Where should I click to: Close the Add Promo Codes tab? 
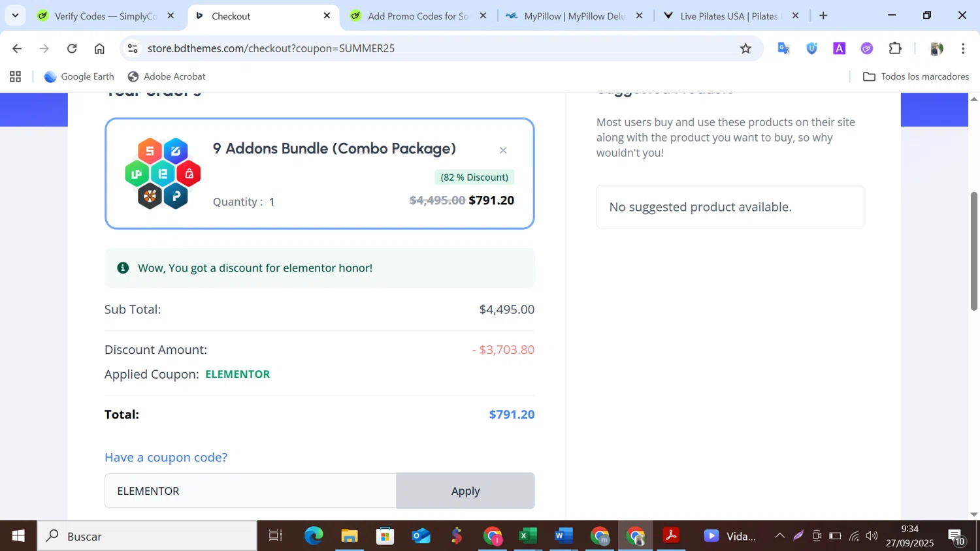[483, 16]
